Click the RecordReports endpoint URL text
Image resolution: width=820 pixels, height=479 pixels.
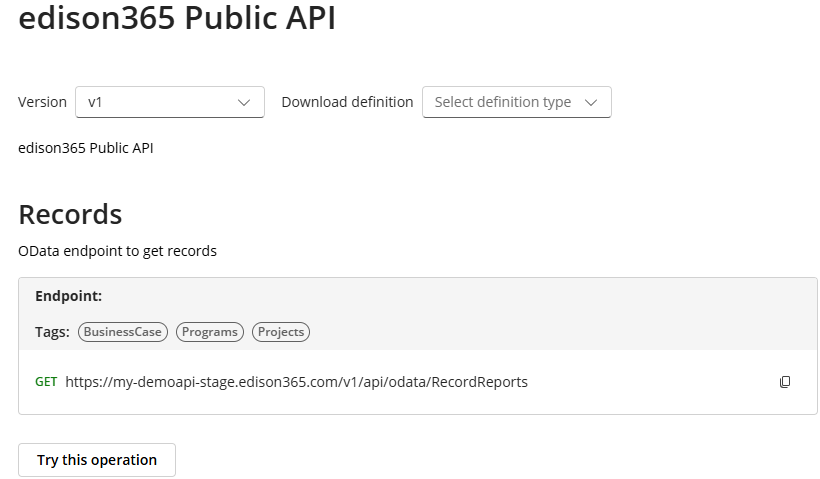pyautogui.click(x=296, y=382)
